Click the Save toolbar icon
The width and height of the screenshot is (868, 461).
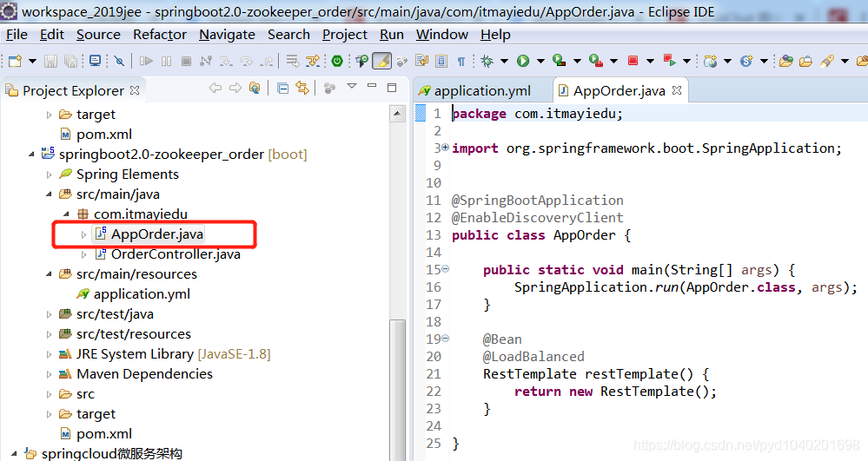(51, 61)
